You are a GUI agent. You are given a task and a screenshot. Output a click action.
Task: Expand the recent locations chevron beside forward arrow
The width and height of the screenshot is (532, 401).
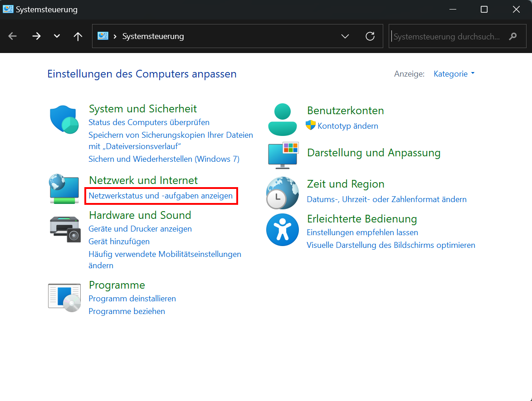[x=57, y=36]
